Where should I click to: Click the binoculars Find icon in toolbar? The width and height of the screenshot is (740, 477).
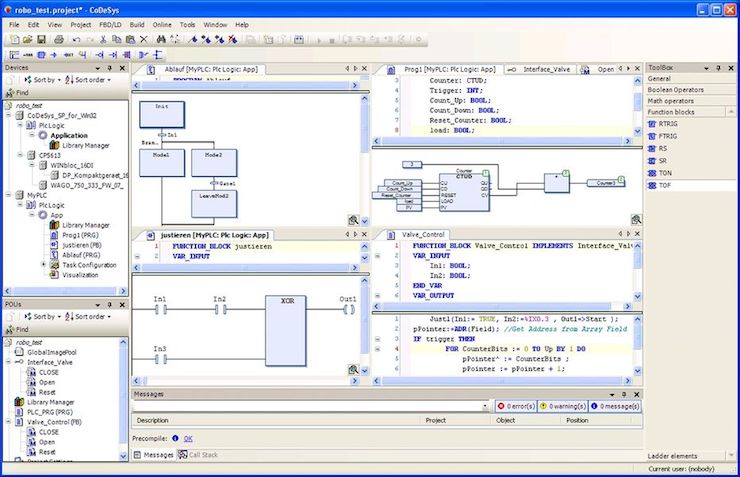160,39
